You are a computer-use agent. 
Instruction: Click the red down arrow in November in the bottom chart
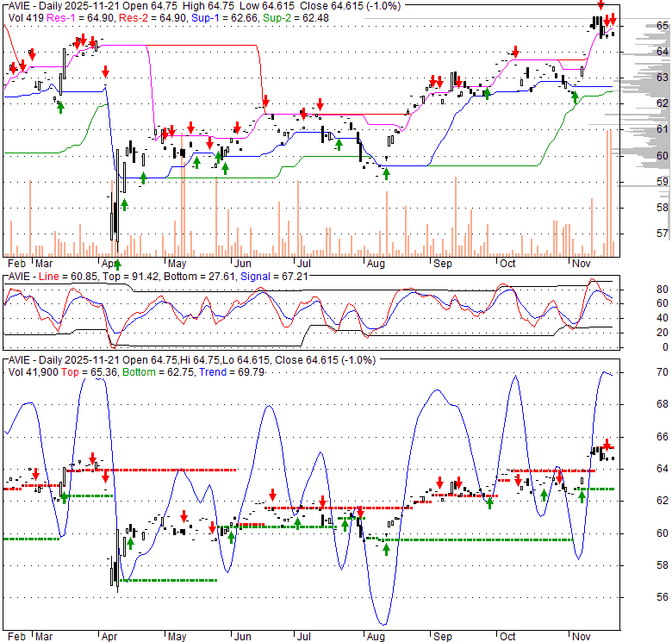607,444
